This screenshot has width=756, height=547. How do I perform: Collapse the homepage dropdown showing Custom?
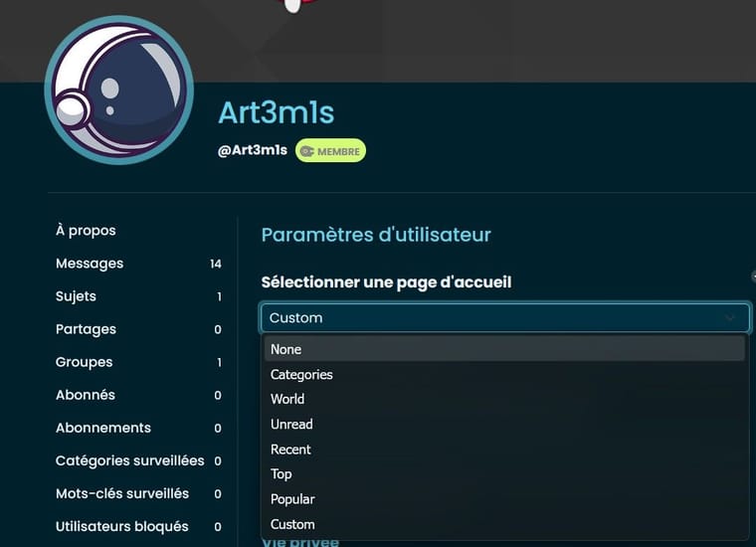(x=504, y=318)
